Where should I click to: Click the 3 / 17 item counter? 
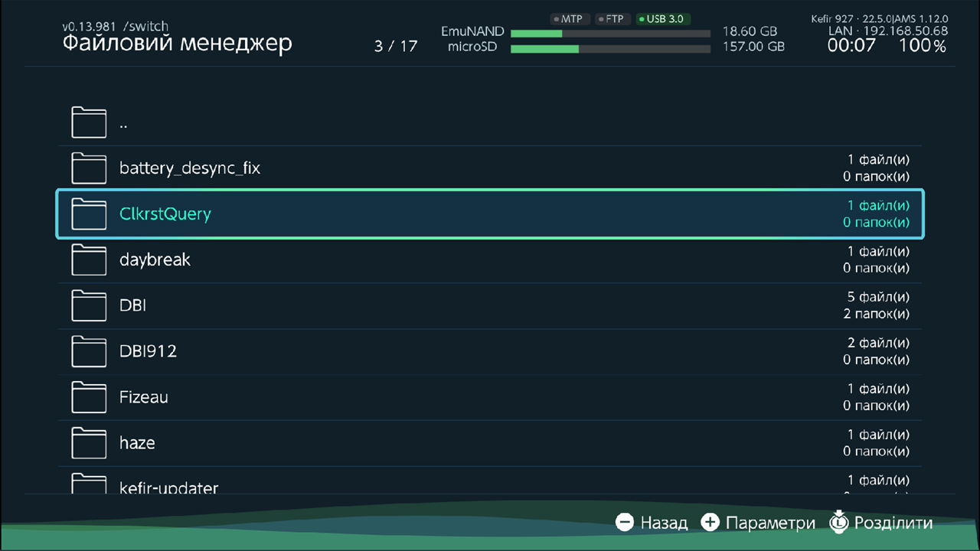pos(396,46)
